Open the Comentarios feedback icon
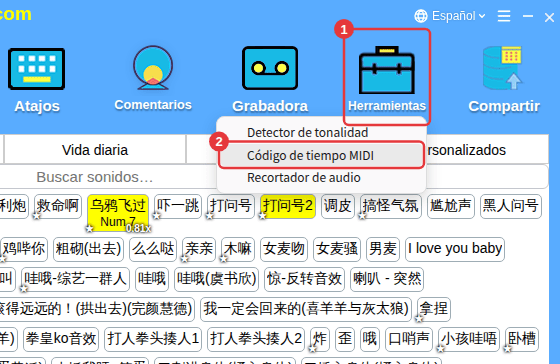560x364 pixels. coord(153,68)
